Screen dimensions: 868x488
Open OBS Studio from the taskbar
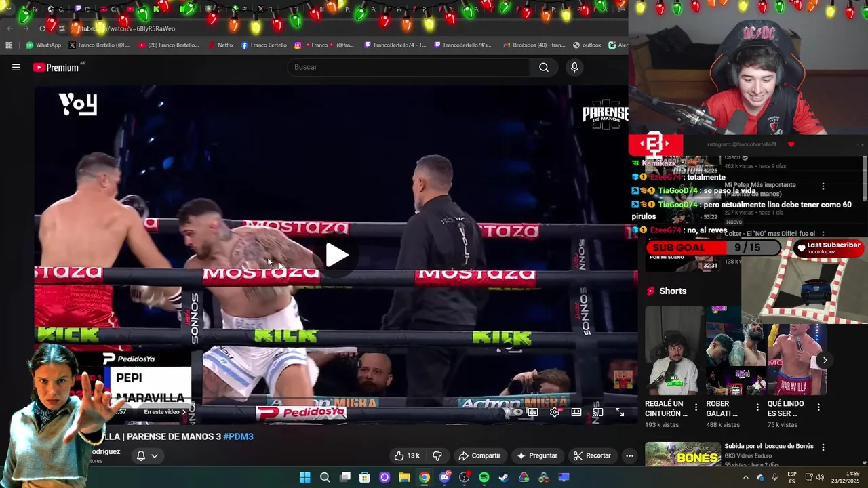(x=464, y=477)
